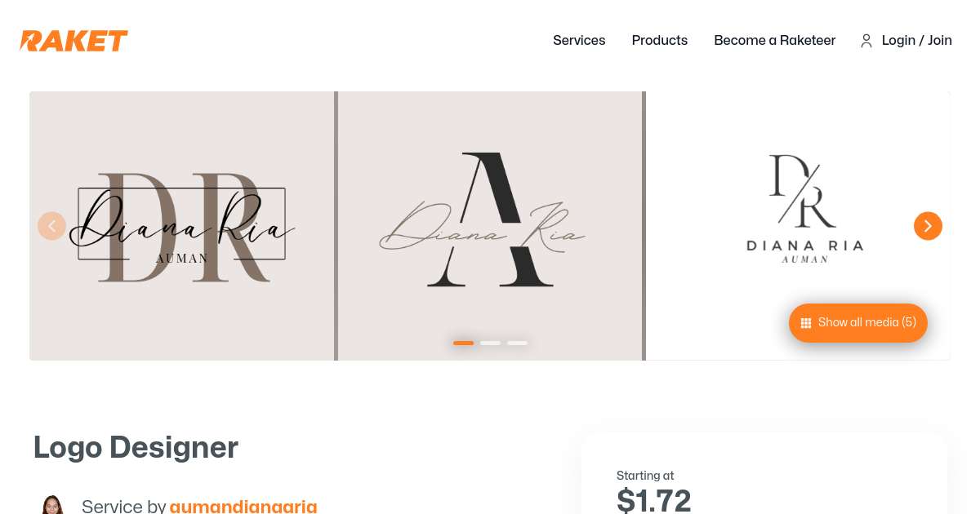This screenshot has height=514, width=980.
Task: Click the Logo Designer heading
Action: click(x=136, y=447)
